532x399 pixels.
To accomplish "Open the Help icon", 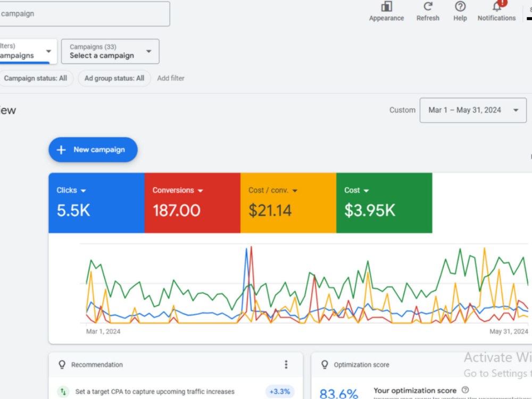I will pos(460,6).
